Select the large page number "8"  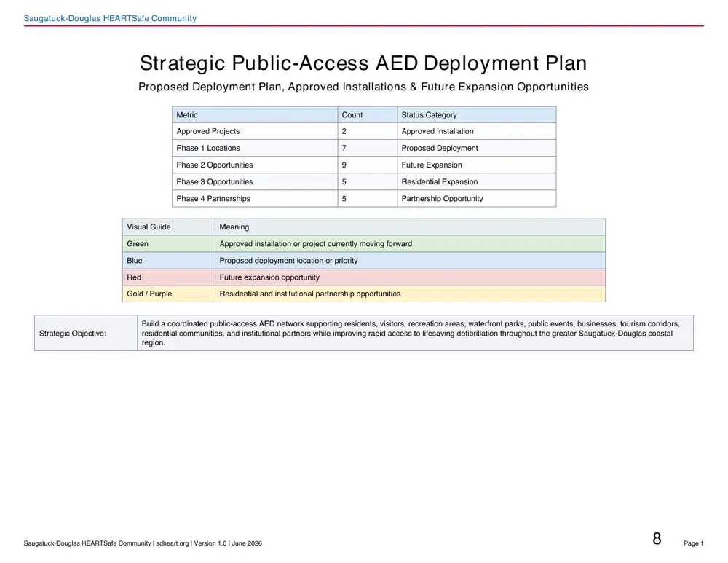tap(657, 539)
